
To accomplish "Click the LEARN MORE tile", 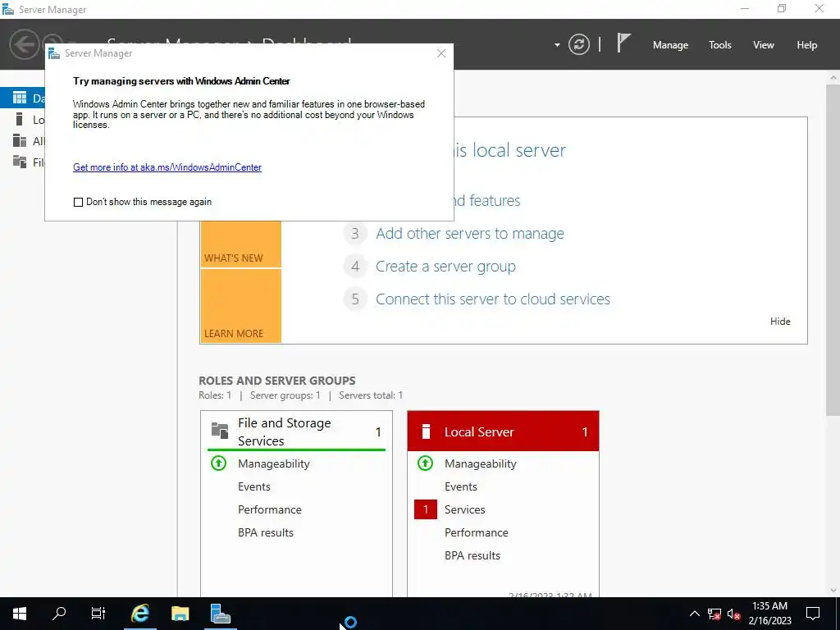I will 240,305.
